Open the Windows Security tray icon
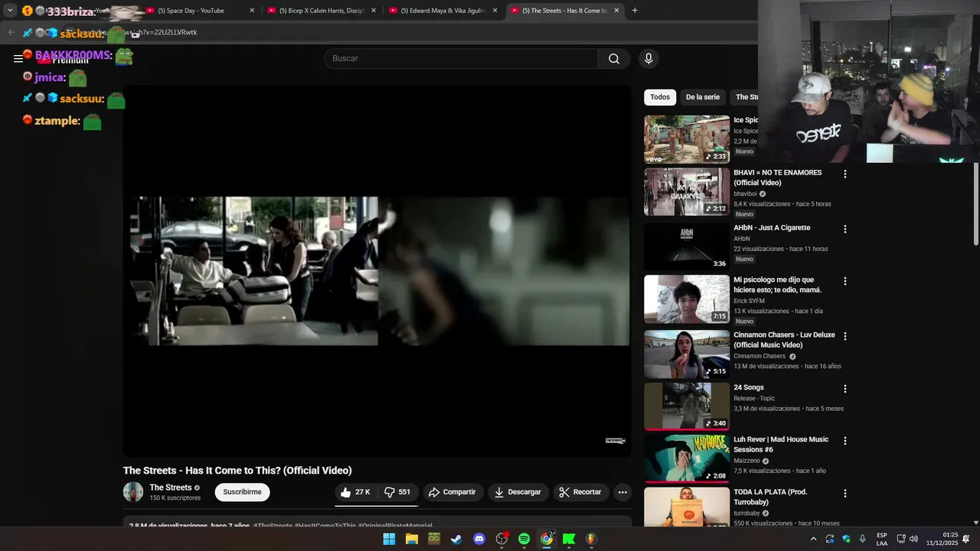Screen dimensions: 980x551 [846, 539]
